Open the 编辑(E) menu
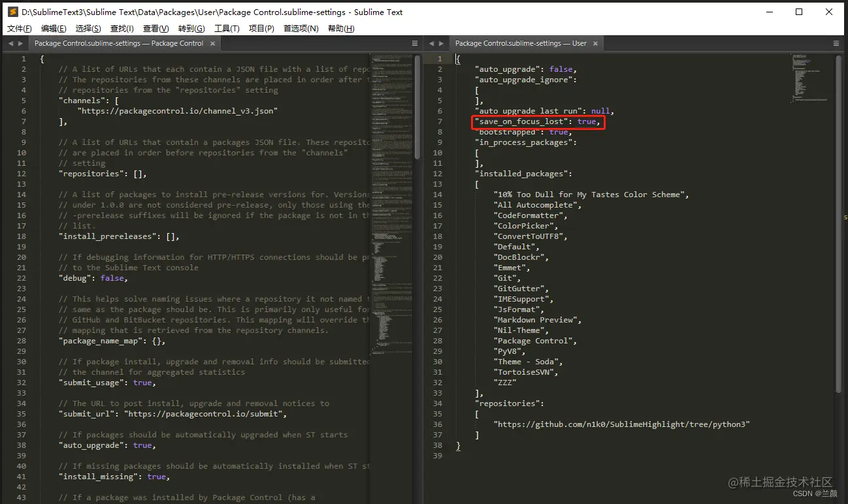This screenshot has width=848, height=504. pyautogui.click(x=54, y=29)
